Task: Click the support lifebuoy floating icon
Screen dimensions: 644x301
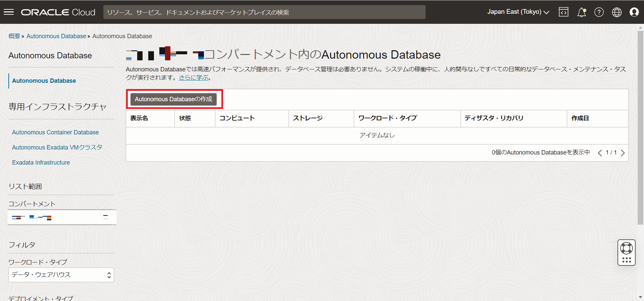Action: [x=626, y=248]
